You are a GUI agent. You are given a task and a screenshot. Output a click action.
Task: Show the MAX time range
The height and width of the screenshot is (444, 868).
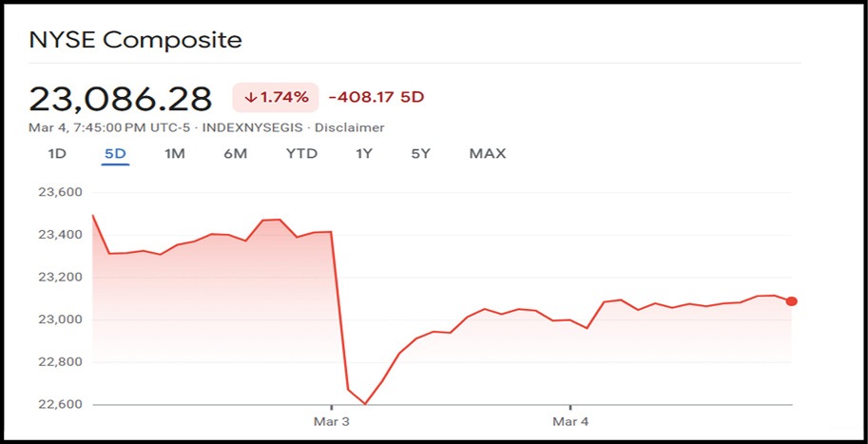(x=487, y=154)
